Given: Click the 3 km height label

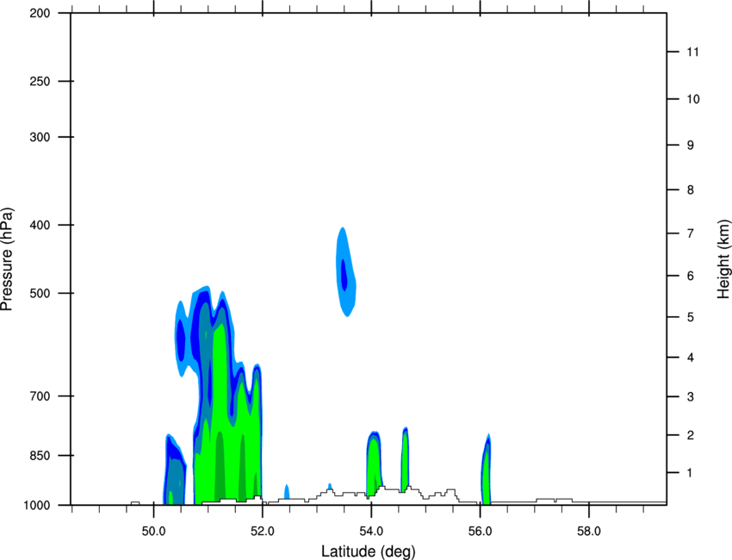Looking at the screenshot, I should (x=691, y=397).
